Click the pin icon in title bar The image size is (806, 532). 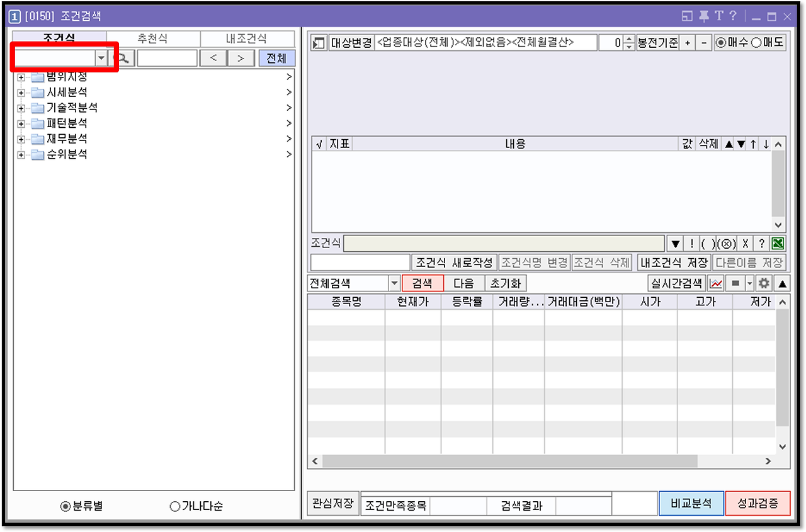pyautogui.click(x=703, y=16)
